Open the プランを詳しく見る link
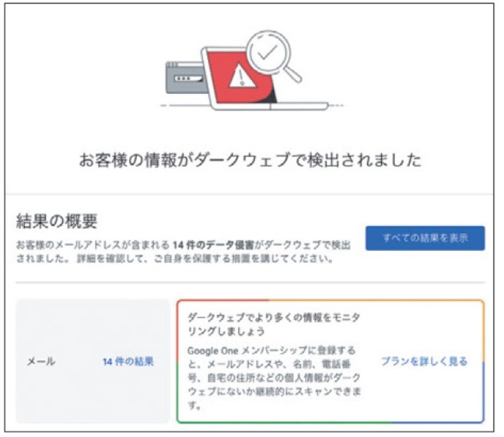504x437 pixels. tap(424, 361)
